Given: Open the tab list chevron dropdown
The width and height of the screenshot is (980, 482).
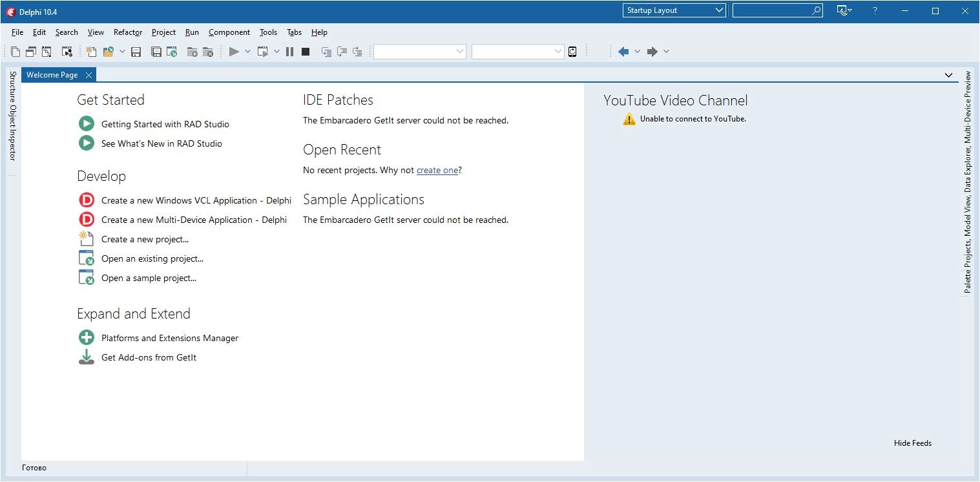Looking at the screenshot, I should tap(948, 75).
